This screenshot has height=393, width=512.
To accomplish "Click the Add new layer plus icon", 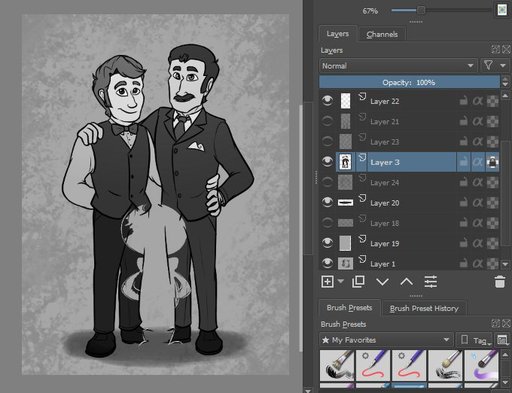I will click(327, 282).
